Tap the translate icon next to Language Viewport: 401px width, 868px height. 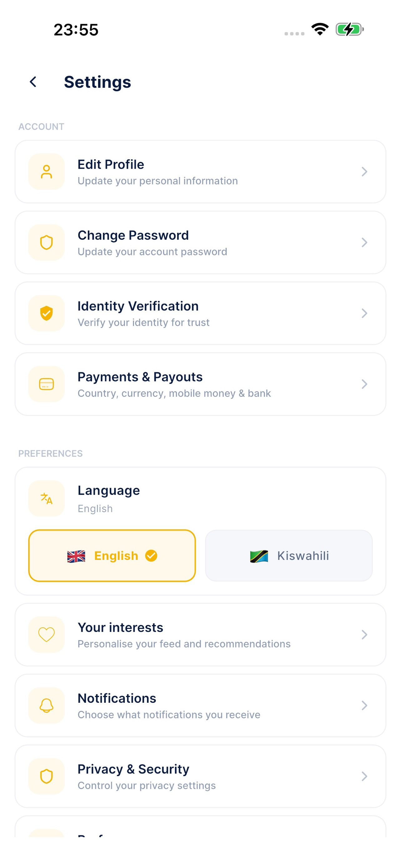(x=47, y=498)
